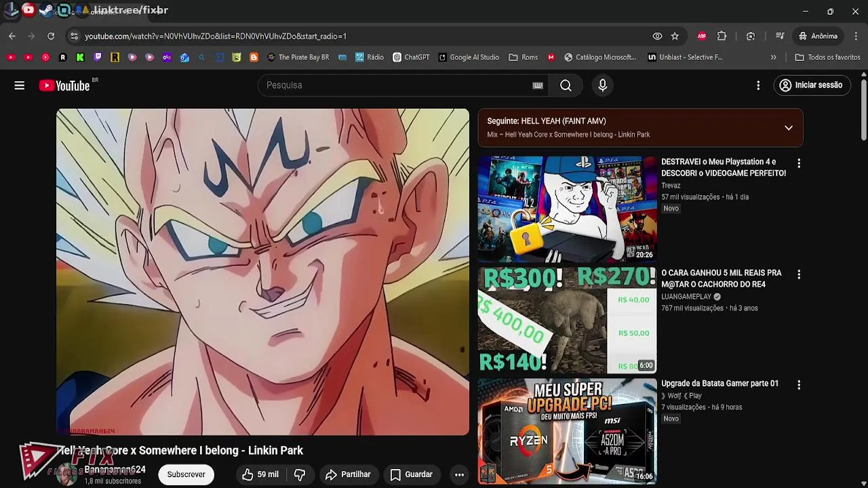
Task: Open options for O CARA GANHOU video
Action: 799,274
